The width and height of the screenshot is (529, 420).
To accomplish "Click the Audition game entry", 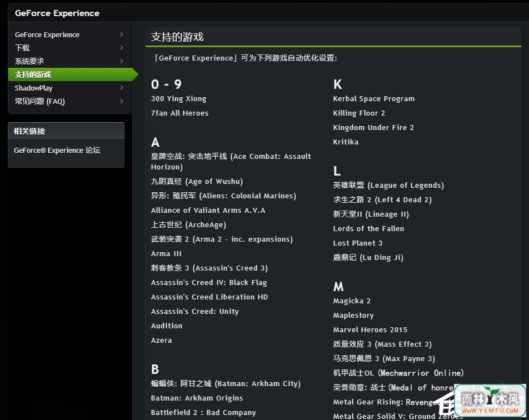I will pos(167,326).
